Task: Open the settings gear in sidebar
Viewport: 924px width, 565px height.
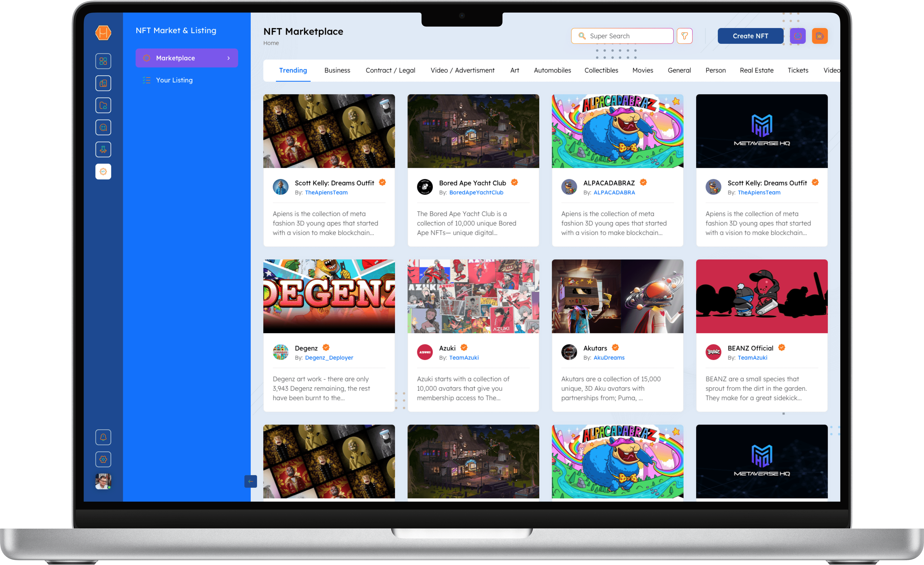Action: coord(103,459)
